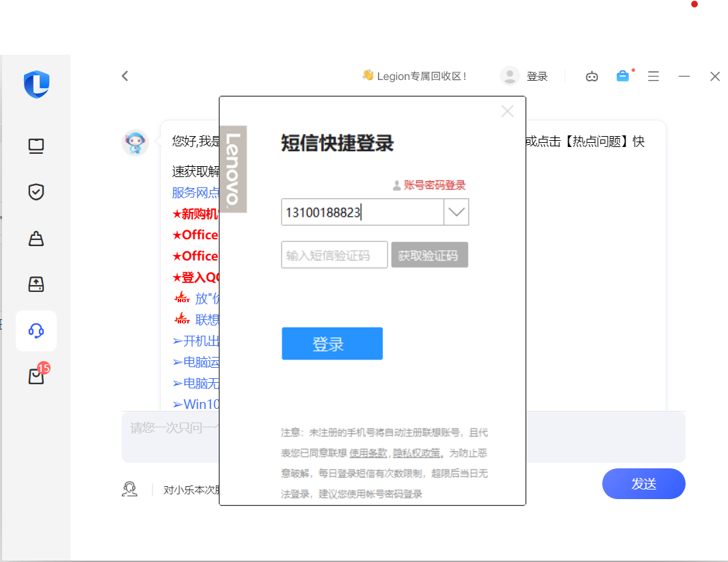The width and height of the screenshot is (728, 562).
Task: Click the blue 登录 button in dialog
Action: point(332,344)
